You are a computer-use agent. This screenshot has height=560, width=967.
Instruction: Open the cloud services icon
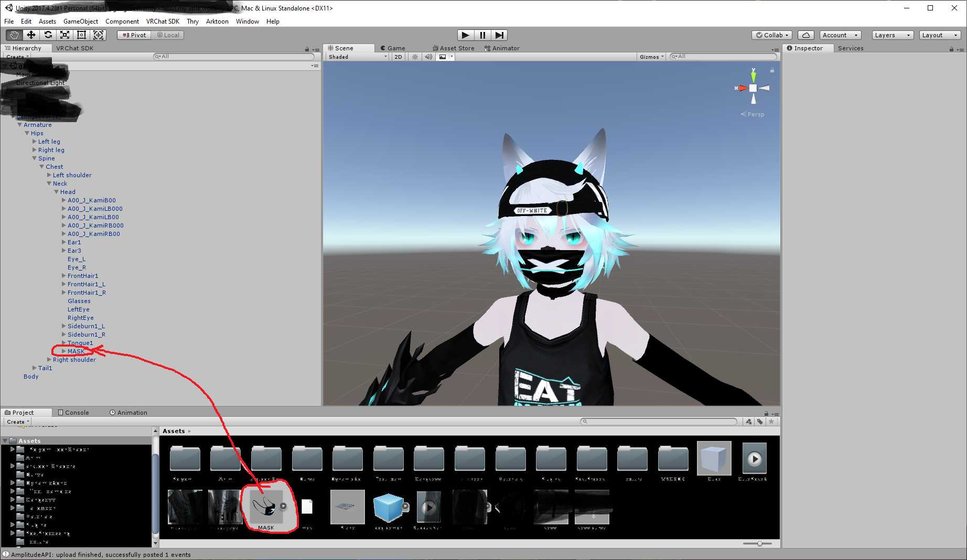tap(805, 35)
